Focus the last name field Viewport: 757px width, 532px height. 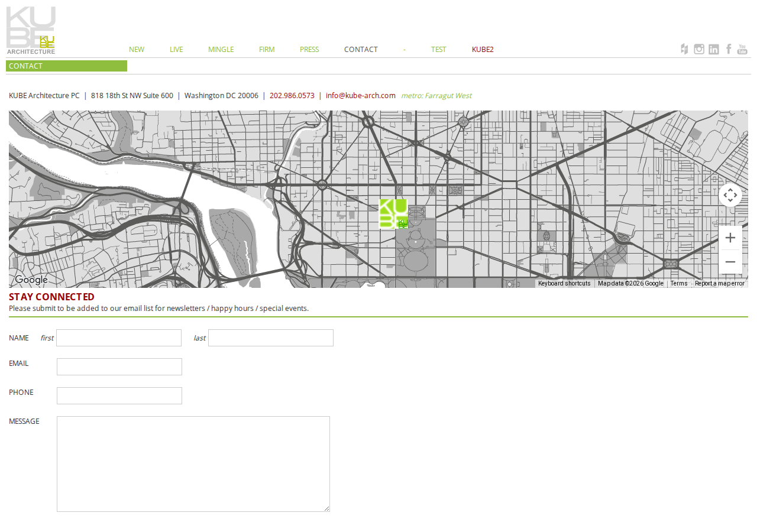point(271,338)
